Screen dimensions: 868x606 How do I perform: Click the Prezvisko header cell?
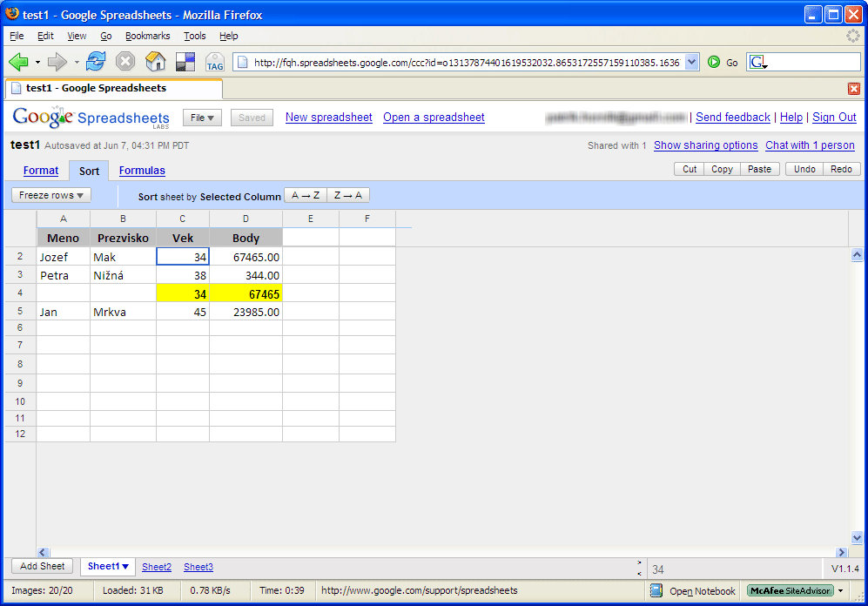click(x=123, y=238)
